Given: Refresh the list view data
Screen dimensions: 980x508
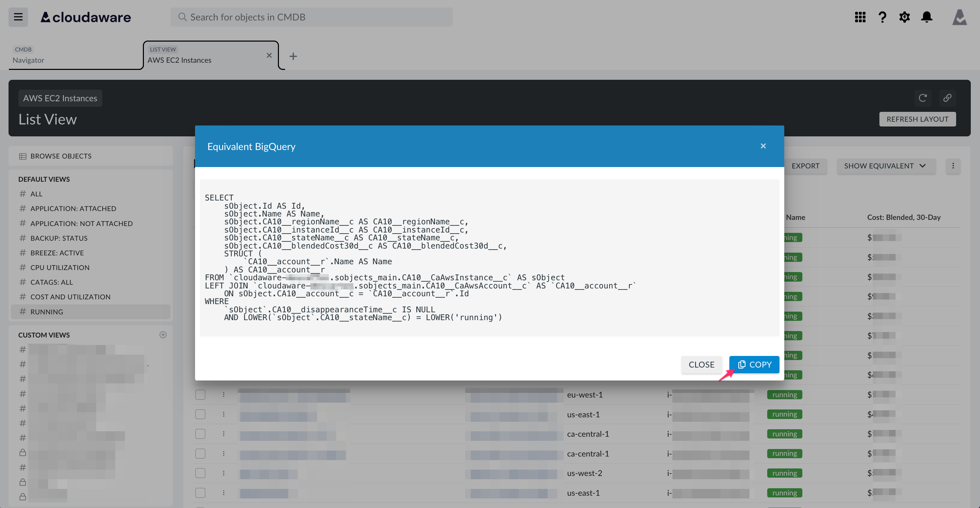Looking at the screenshot, I should [x=923, y=98].
